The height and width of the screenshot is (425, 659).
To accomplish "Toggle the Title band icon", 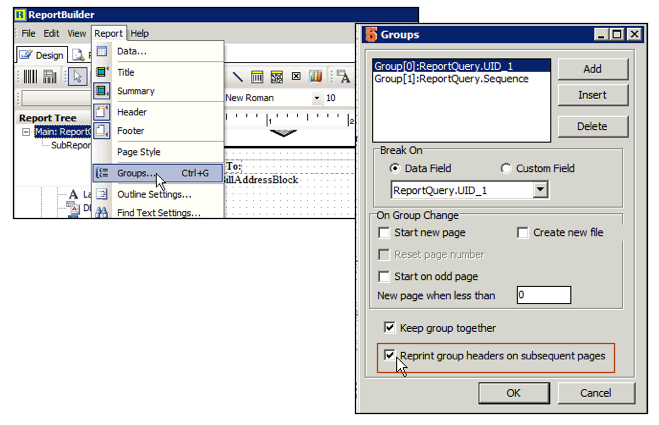I will tap(102, 72).
